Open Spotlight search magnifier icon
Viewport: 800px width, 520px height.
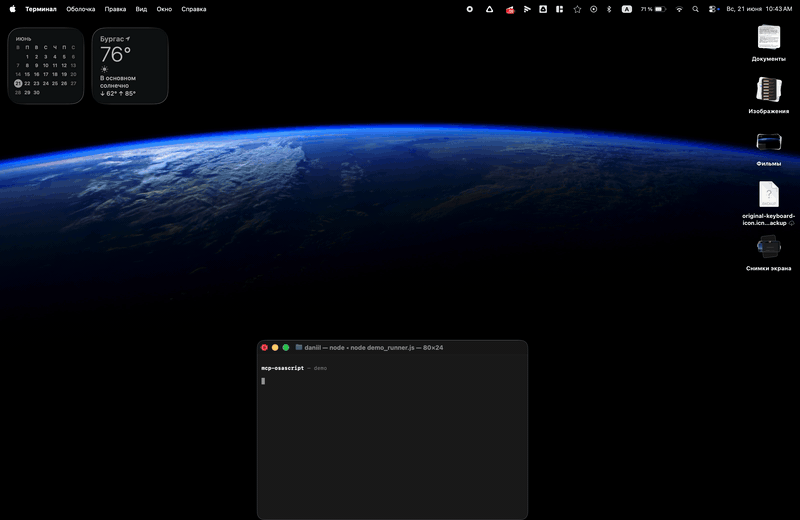695,9
